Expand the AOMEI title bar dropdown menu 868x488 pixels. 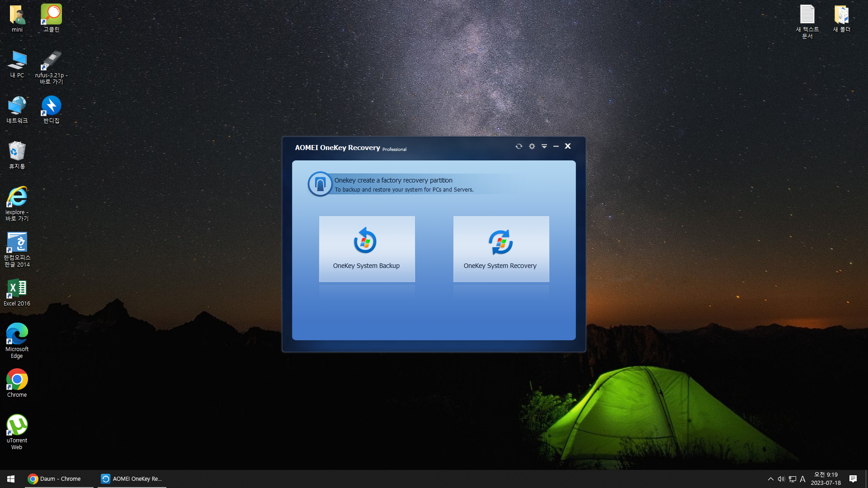click(x=544, y=146)
